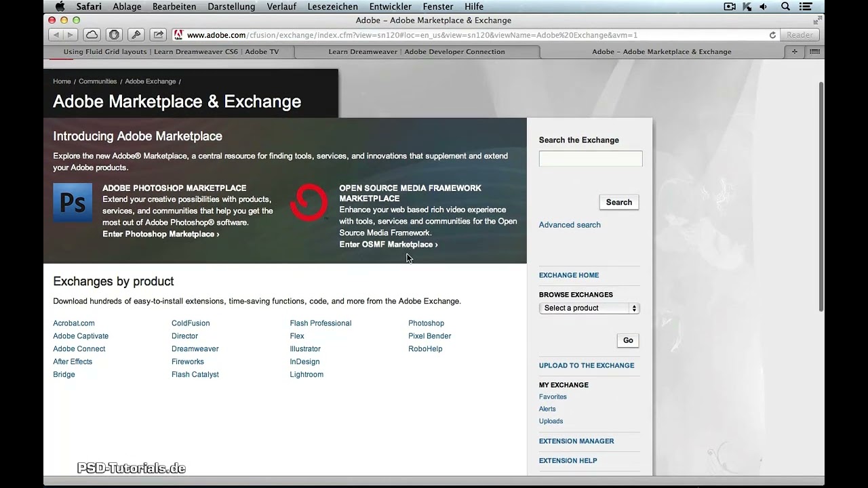Open After Effects exchange link
This screenshot has height=488, width=868.
point(73,362)
